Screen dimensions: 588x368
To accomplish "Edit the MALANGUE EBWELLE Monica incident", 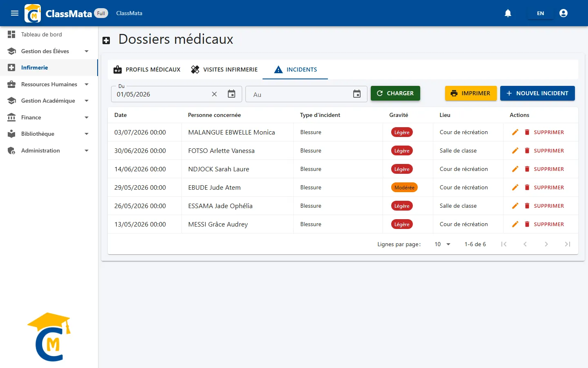I will coord(515,132).
